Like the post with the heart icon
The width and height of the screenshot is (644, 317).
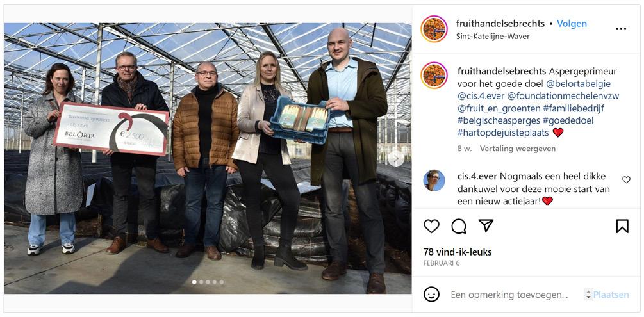coord(431,226)
